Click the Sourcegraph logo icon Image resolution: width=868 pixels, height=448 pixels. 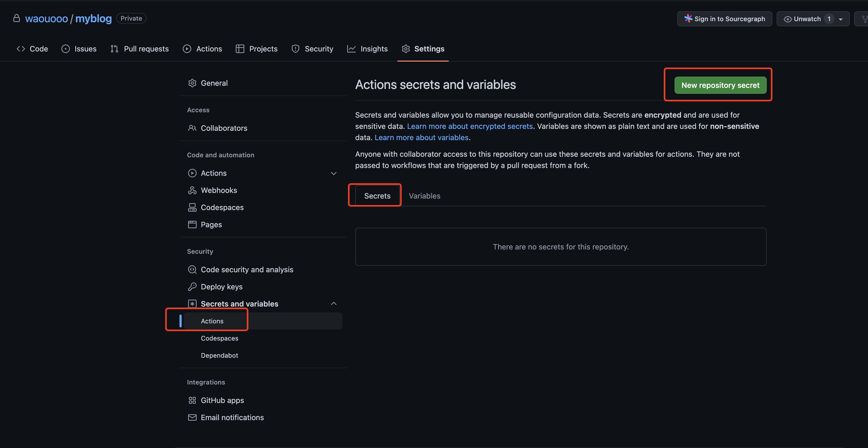click(x=688, y=18)
